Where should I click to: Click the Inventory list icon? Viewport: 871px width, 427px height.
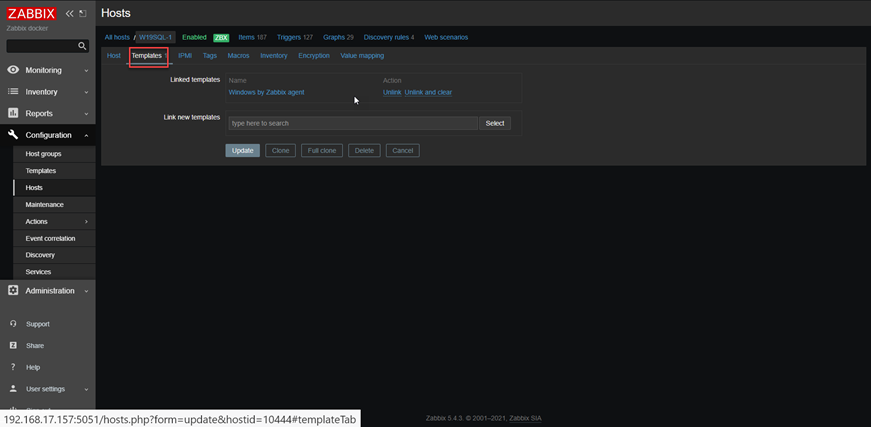click(x=13, y=92)
